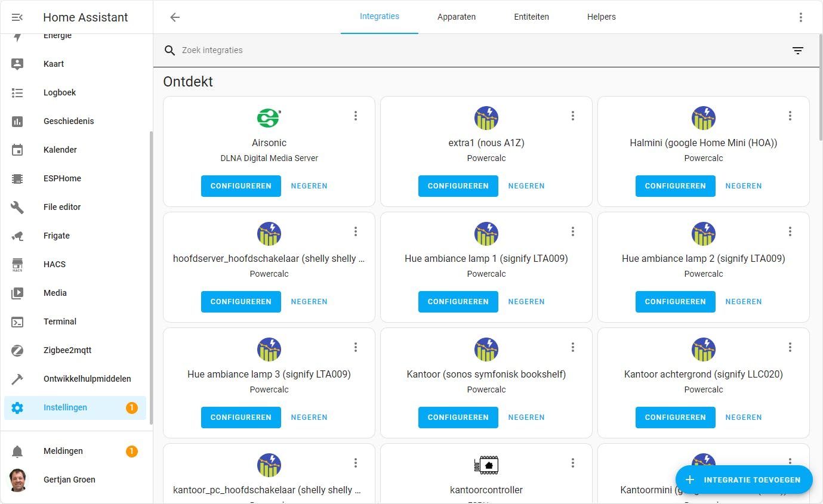The height and width of the screenshot is (504, 823).
Task: Go back using the arrow icon
Action: [175, 17]
